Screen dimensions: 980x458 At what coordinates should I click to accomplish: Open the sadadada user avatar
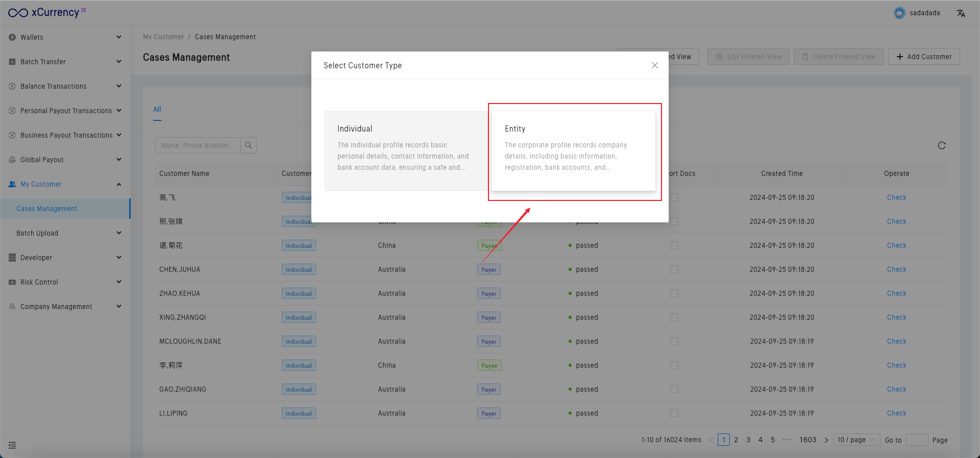900,13
